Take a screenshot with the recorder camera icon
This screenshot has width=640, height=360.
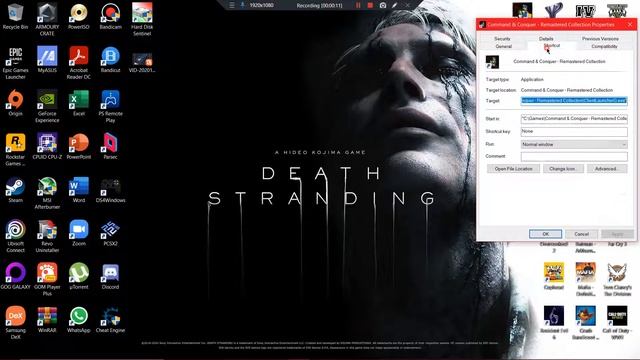(382, 5)
